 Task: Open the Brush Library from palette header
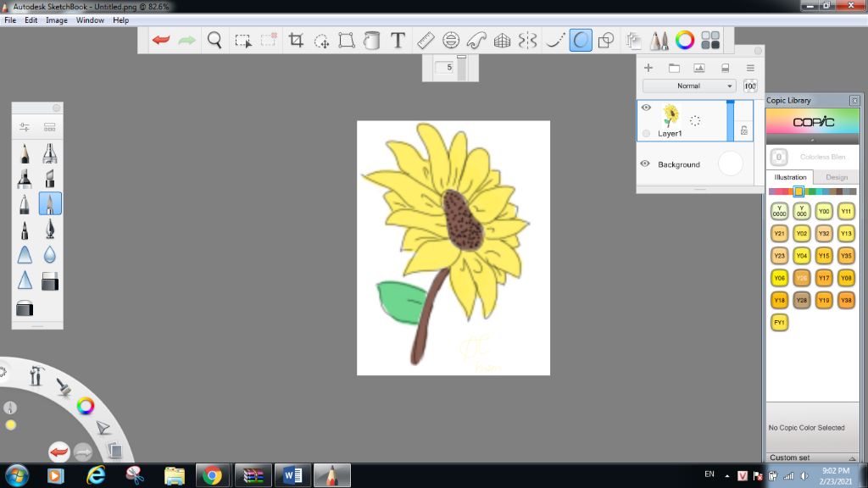[x=50, y=127]
